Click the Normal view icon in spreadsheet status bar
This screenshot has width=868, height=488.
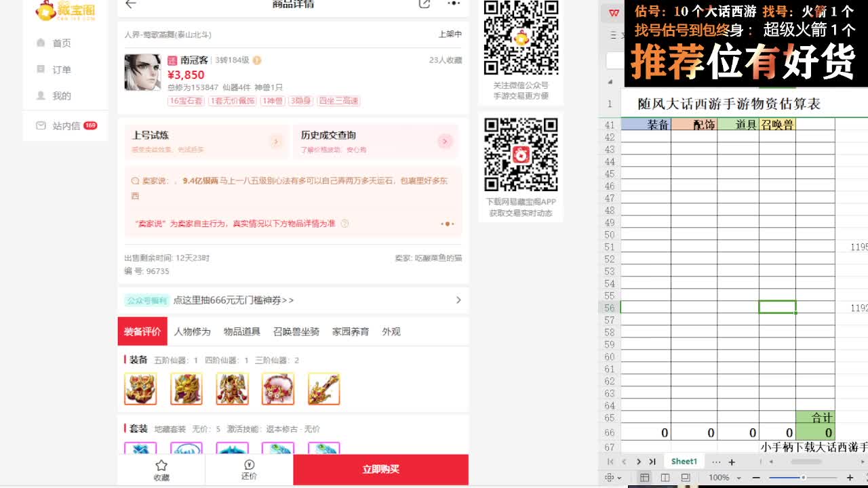click(644, 477)
